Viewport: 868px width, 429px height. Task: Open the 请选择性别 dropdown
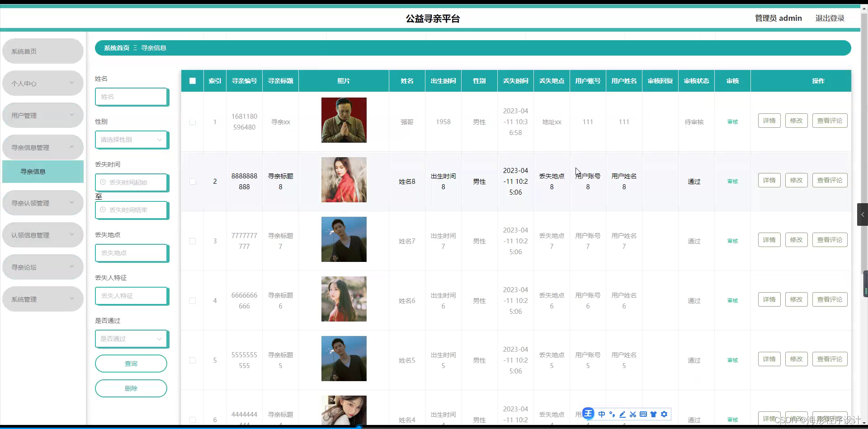(131, 140)
